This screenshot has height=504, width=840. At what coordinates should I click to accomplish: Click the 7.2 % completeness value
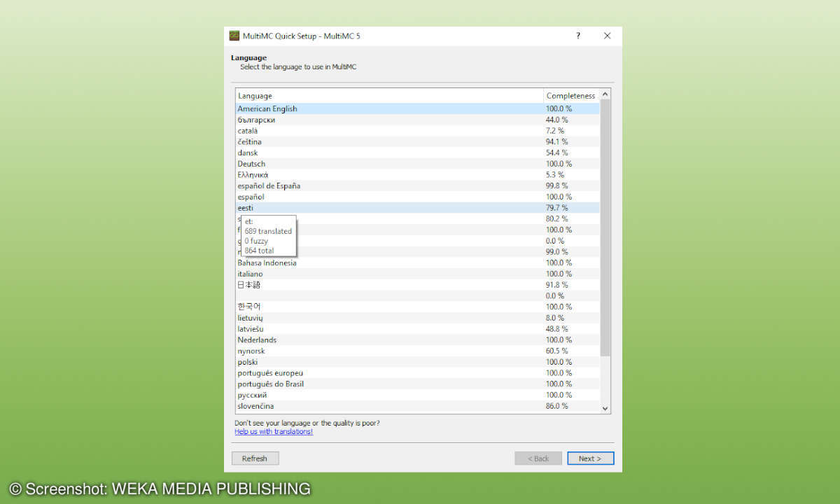point(555,131)
